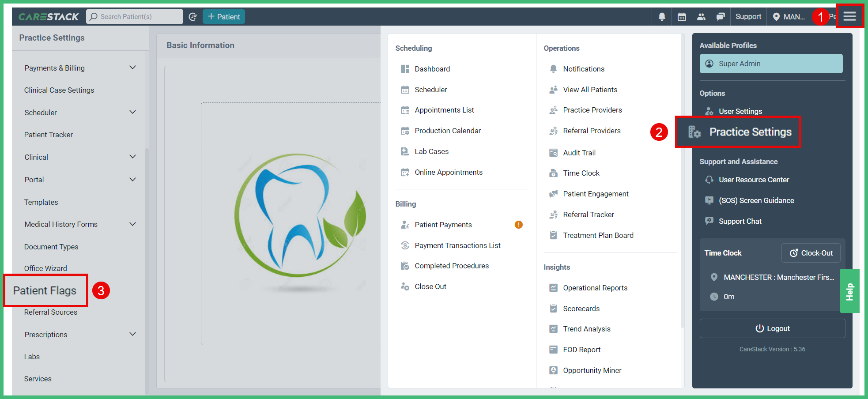This screenshot has width=868, height=399.
Task: Click the Logout button
Action: coord(772,328)
